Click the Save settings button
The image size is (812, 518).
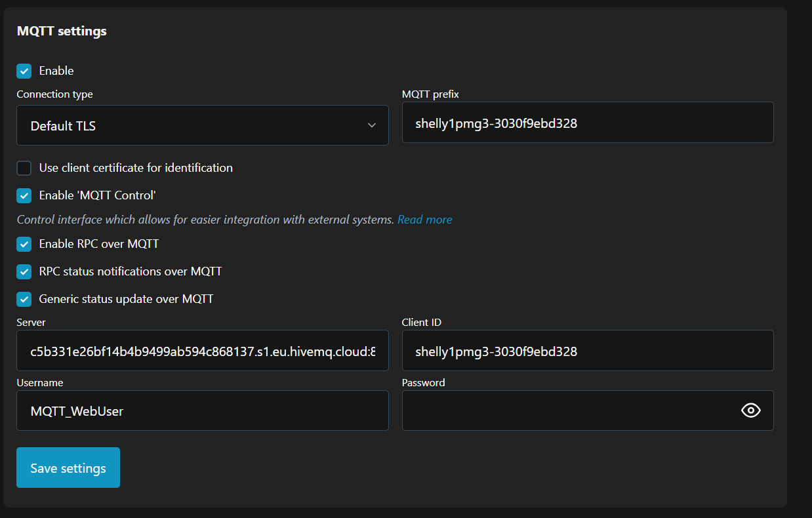pos(68,467)
